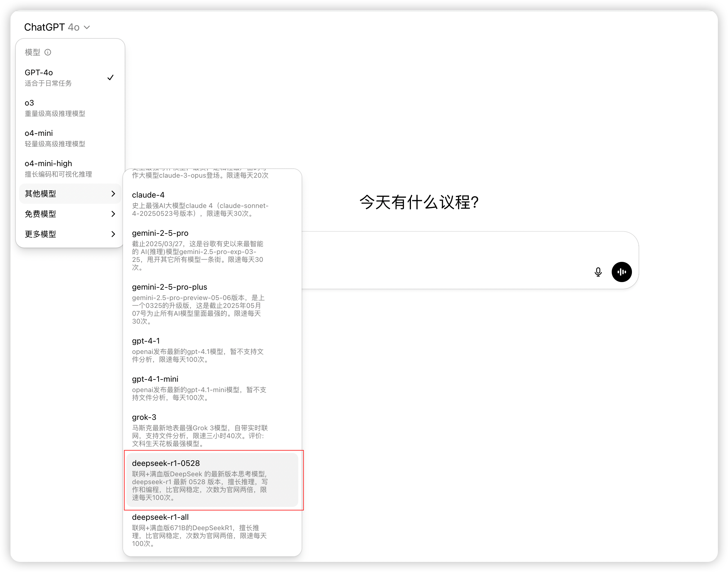Expand the 其他模型 submenu
This screenshot has width=728, height=572.
tap(70, 194)
